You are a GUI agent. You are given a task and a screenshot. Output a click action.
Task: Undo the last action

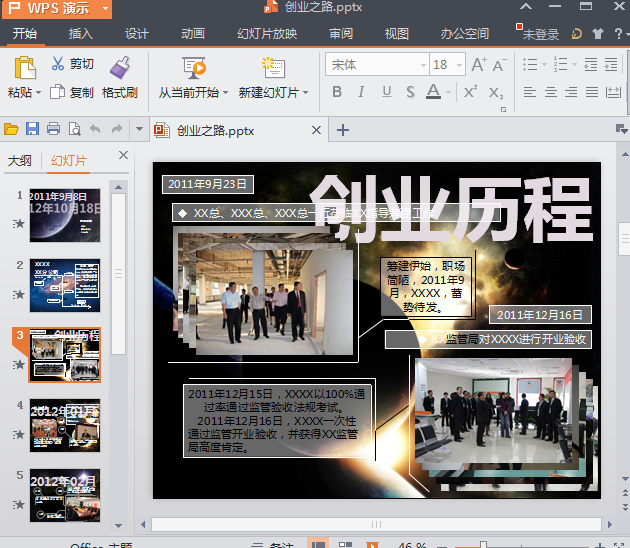[x=95, y=129]
